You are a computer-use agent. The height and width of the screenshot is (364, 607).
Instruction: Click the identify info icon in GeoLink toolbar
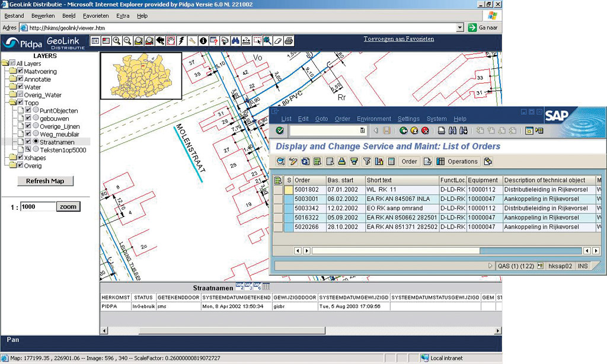click(x=203, y=41)
